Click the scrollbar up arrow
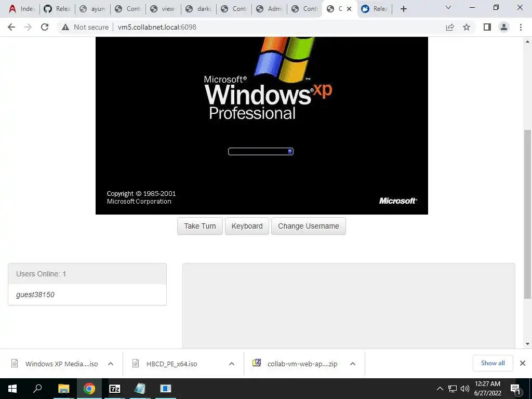The width and height of the screenshot is (532, 399). coord(527,42)
